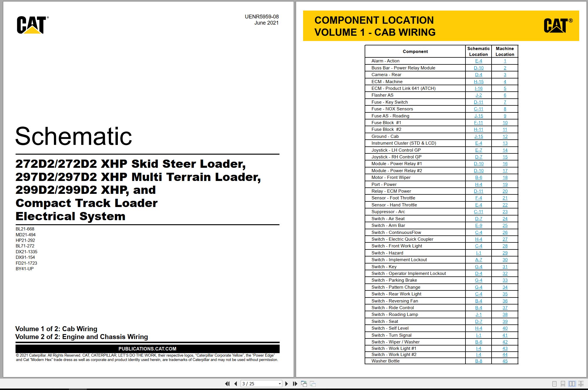
Task: Open schematic location I-1 for Switch - Turn Signal
Action: point(478,335)
